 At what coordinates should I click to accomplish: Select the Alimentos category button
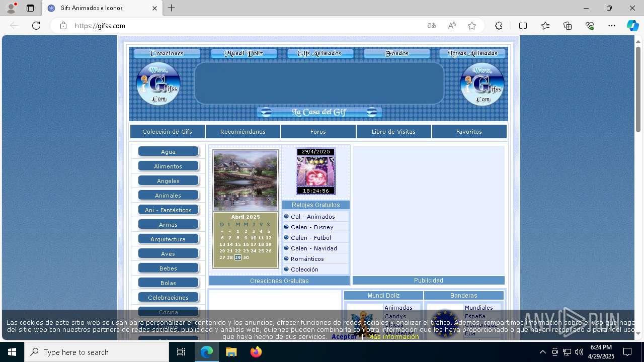168,166
